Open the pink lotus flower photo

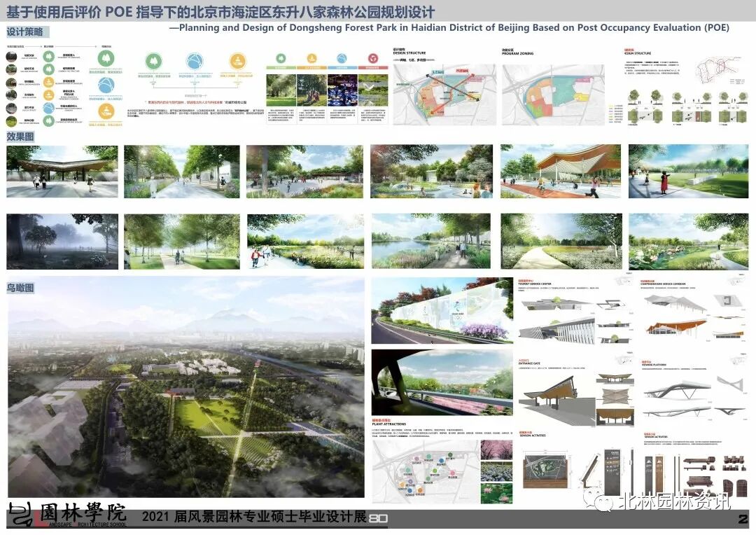(496, 494)
